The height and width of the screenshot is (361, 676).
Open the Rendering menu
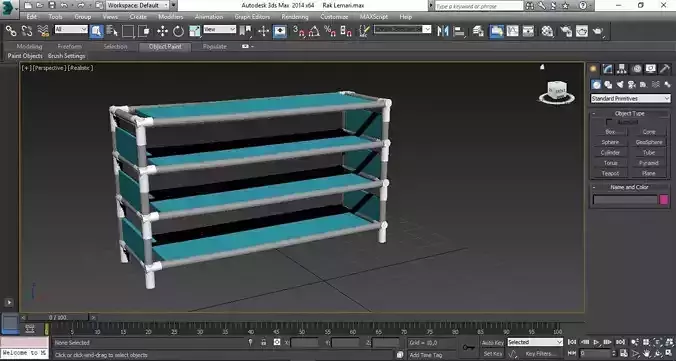click(x=295, y=17)
